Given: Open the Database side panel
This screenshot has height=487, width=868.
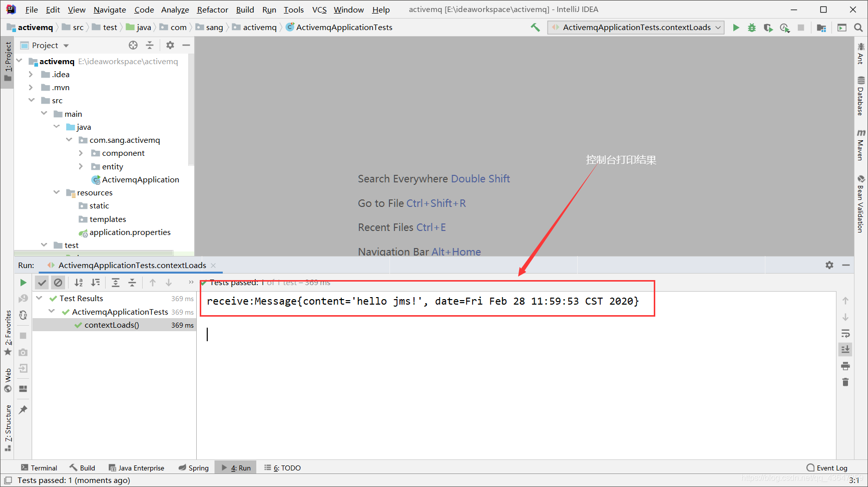Looking at the screenshot, I should click(860, 96).
